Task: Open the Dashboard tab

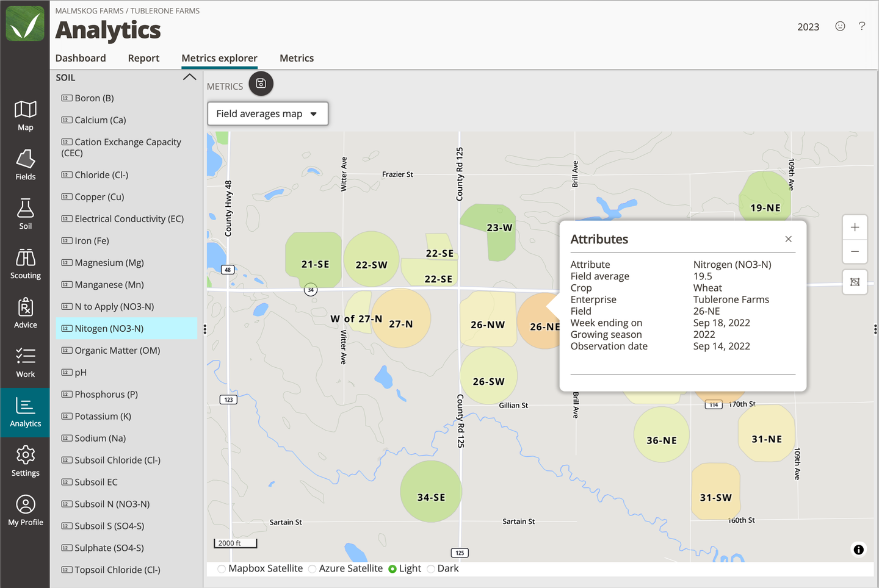Action: [80, 58]
